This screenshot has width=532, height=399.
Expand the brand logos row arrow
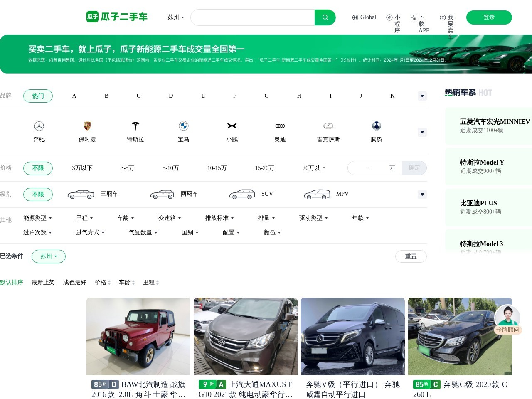click(x=422, y=132)
